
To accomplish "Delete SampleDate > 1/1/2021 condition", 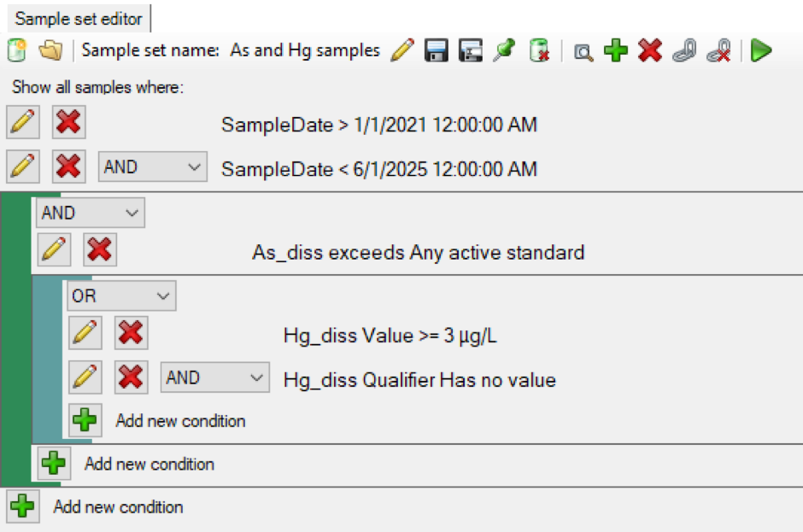I will (x=68, y=122).
